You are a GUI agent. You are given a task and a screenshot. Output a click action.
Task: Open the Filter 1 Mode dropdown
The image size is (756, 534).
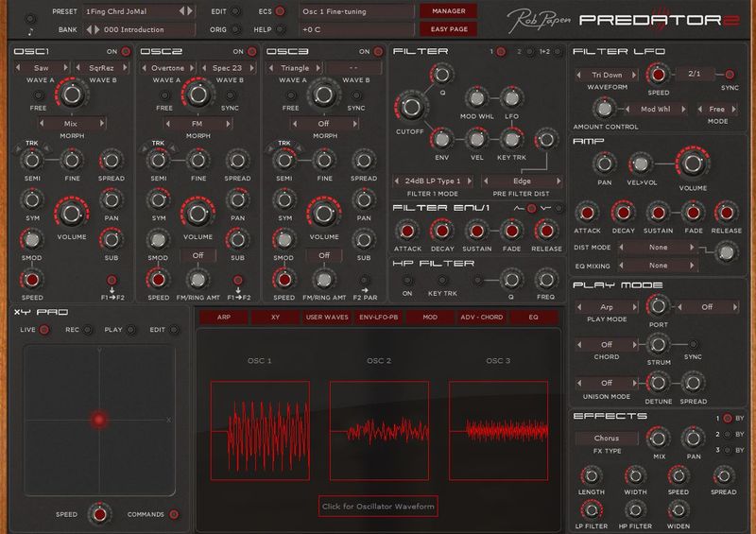tap(435, 181)
